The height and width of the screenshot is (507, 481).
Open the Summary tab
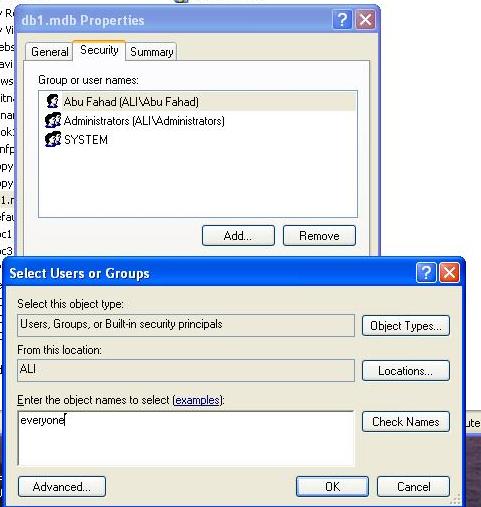coord(152,52)
